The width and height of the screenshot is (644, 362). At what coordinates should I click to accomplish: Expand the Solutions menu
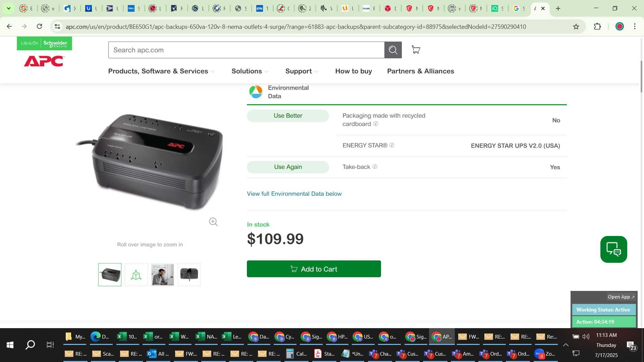(250, 71)
